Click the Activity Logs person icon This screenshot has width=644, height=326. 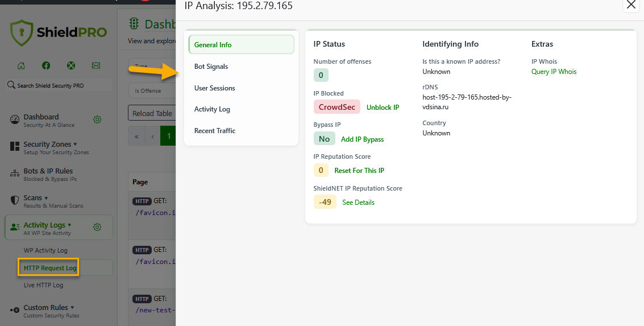pos(15,227)
